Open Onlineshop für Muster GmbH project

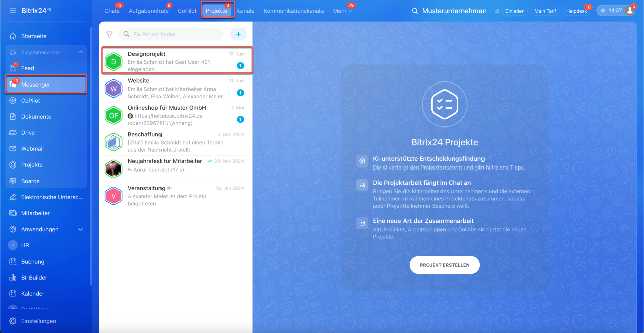tap(175, 116)
